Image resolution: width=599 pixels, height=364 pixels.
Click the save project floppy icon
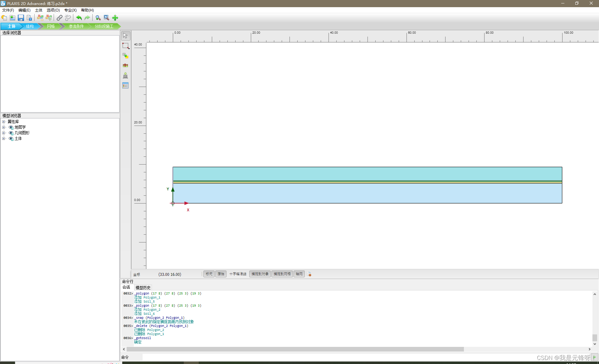point(21,18)
